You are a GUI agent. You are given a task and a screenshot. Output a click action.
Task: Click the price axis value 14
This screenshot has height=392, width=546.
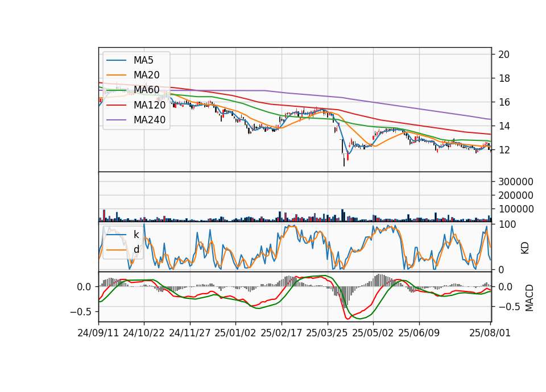(504, 126)
